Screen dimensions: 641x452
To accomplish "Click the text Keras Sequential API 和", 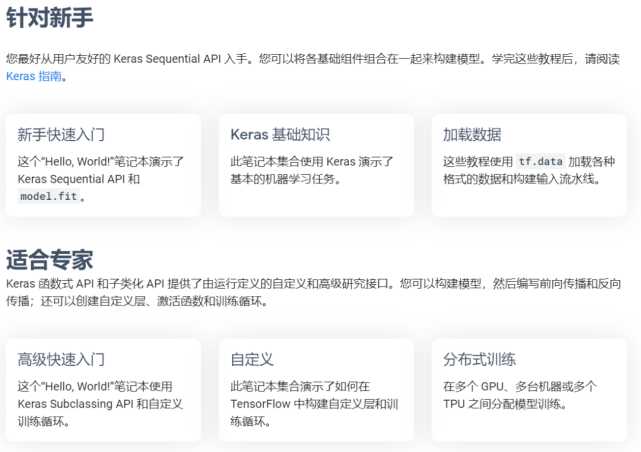I will (78, 179).
